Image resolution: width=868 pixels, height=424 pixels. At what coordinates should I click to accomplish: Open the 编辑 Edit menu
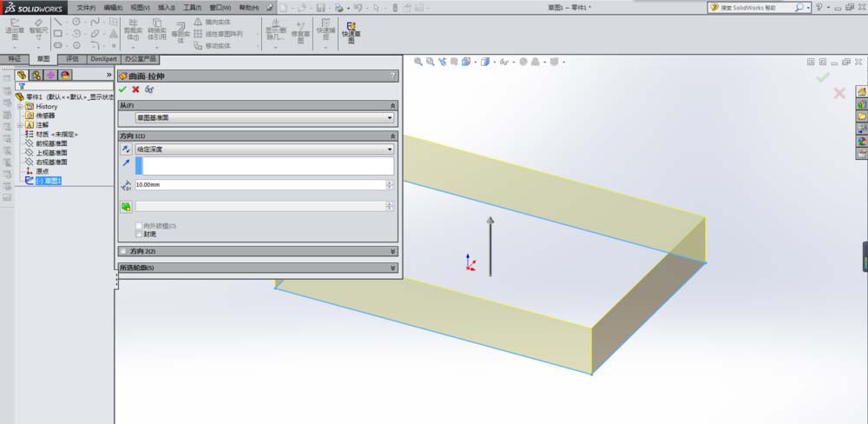coord(113,8)
